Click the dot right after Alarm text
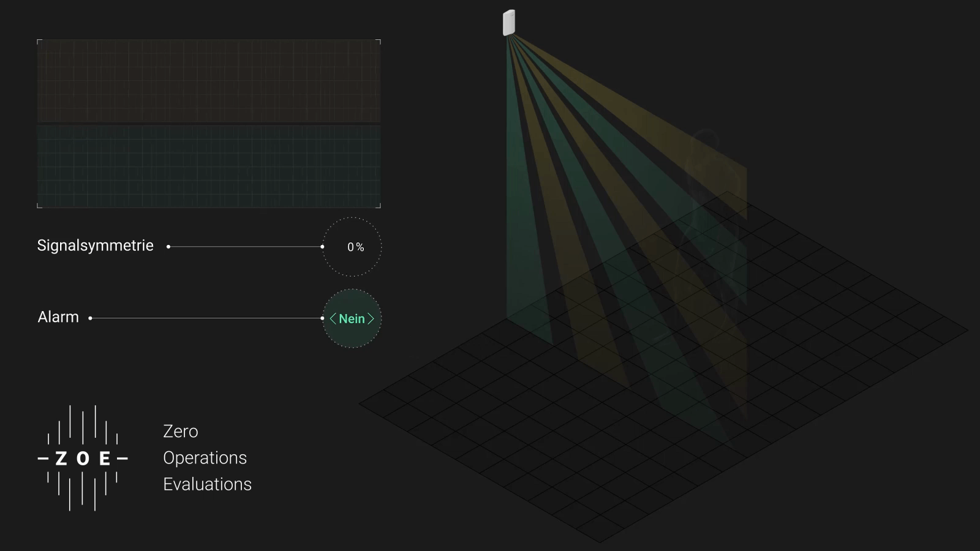This screenshot has height=551, width=980. pos(90,318)
